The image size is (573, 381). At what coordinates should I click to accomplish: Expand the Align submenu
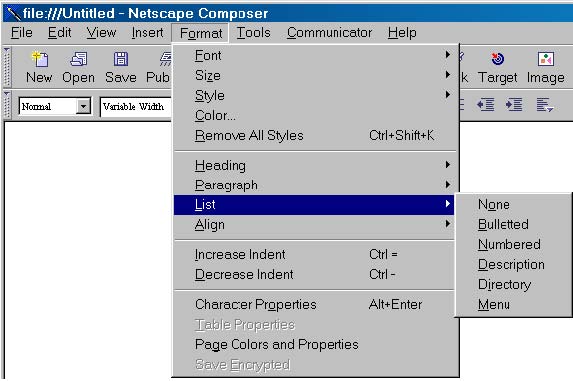(314, 225)
